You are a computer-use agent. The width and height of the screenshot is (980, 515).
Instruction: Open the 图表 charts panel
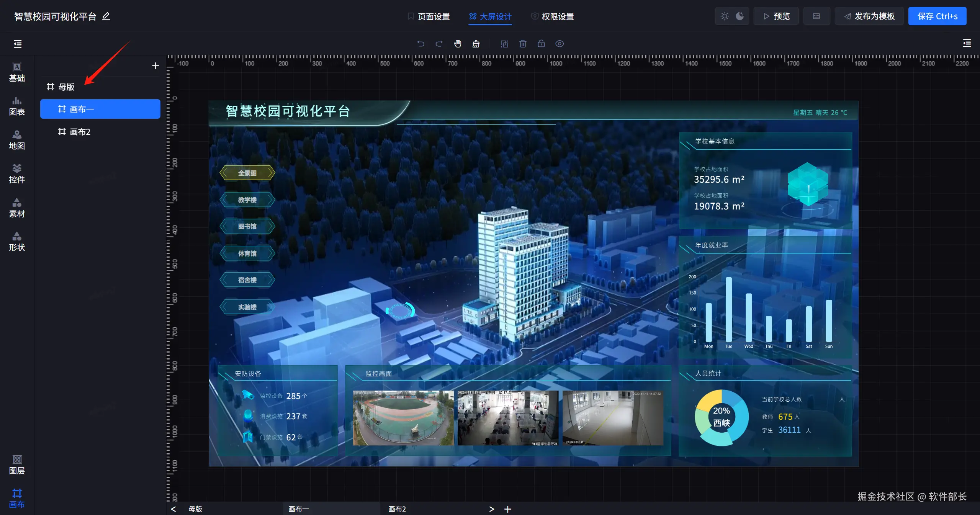17,106
